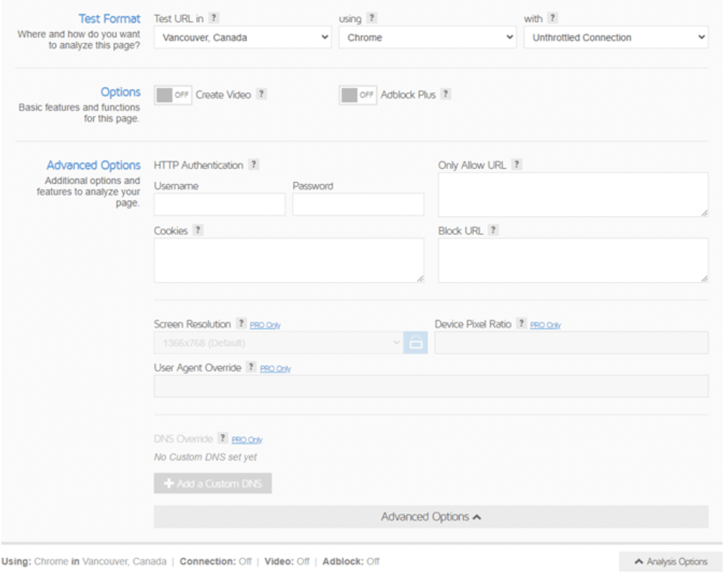Click the User Agent Override field
The height and width of the screenshot is (579, 728).
(431, 386)
